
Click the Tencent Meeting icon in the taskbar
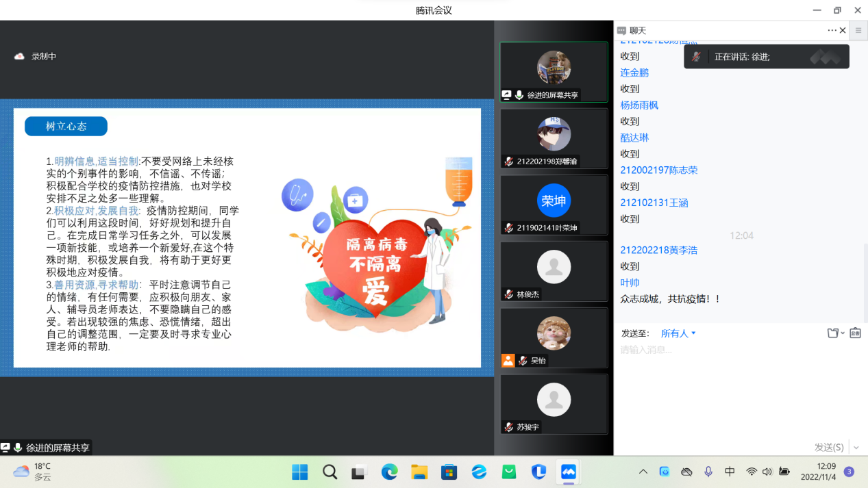[x=568, y=472]
